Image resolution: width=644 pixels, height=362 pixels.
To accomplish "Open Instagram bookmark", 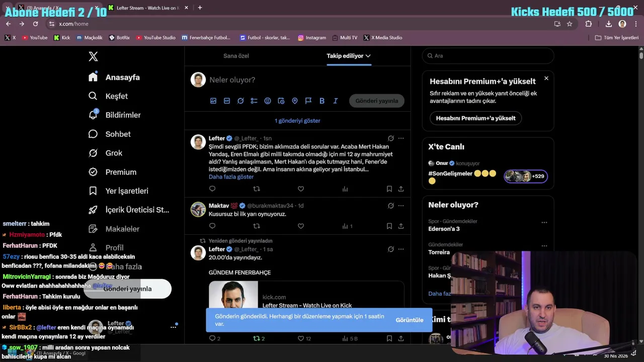I will pos(312,38).
